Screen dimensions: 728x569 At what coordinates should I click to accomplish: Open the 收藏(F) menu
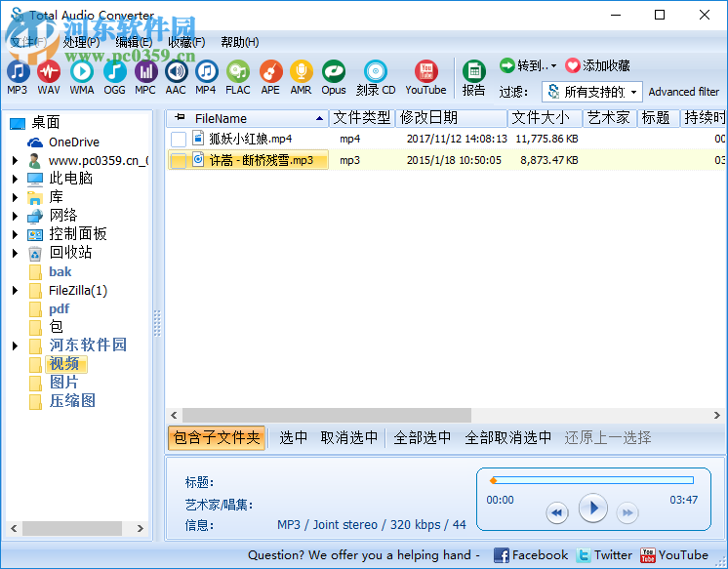point(186,42)
